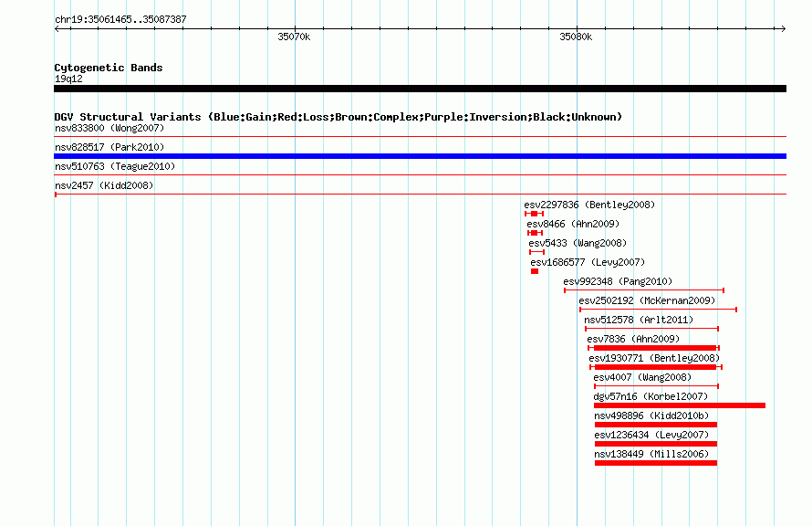Viewport: 812px width, 526px height.
Task: Select the esv8466 (Ahn2009) label
Action: pyautogui.click(x=573, y=224)
